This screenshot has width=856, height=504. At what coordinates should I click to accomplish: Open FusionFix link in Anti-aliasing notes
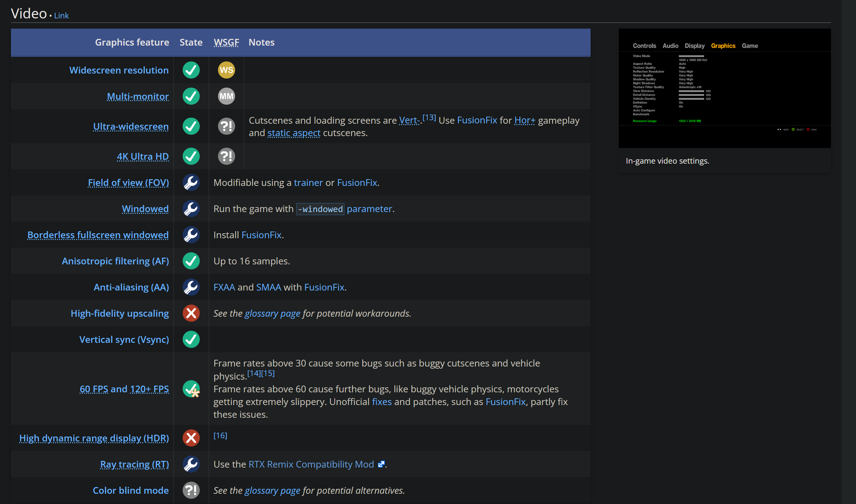(x=324, y=287)
